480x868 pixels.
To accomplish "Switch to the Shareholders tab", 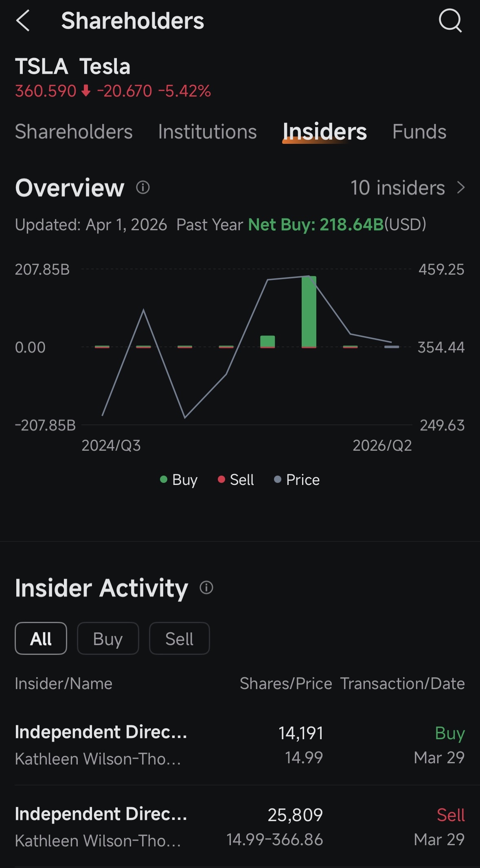I will (x=74, y=132).
